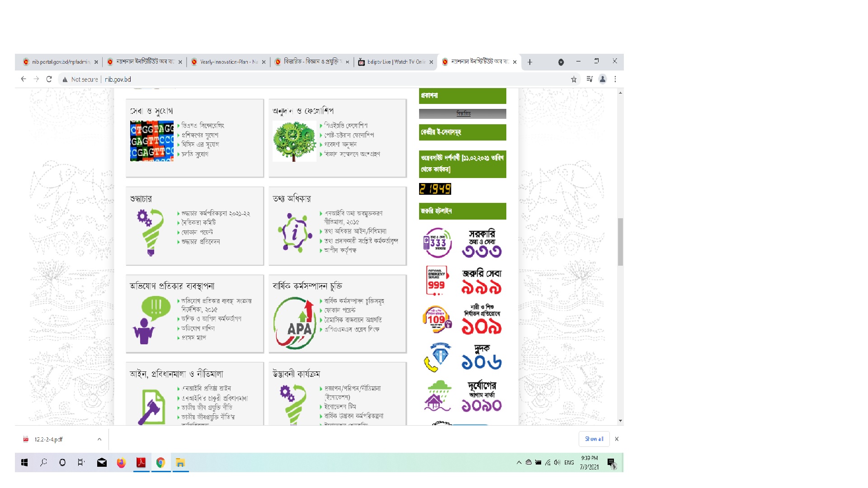Open the Chrome three-dot menu
Image resolution: width=868 pixels, height=488 pixels.
pos(615,80)
